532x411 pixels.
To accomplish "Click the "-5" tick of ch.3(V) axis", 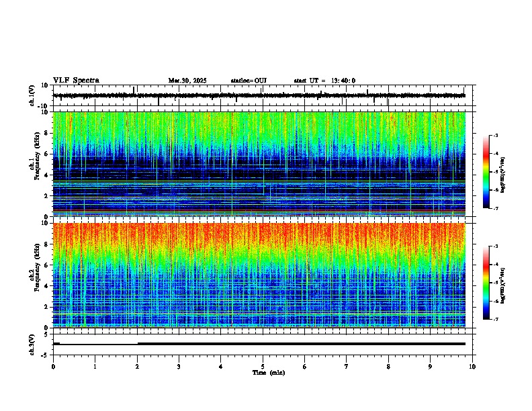I will tap(46, 355).
